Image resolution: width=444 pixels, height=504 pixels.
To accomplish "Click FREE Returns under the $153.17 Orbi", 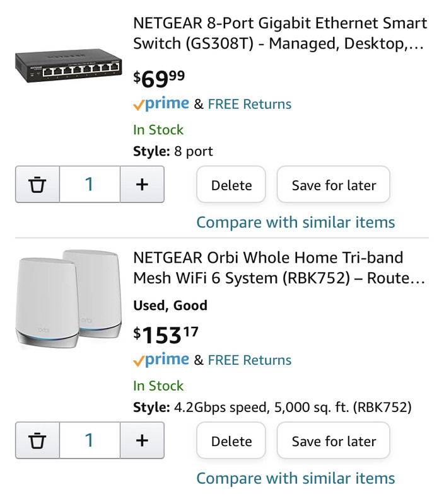I will 250,360.
